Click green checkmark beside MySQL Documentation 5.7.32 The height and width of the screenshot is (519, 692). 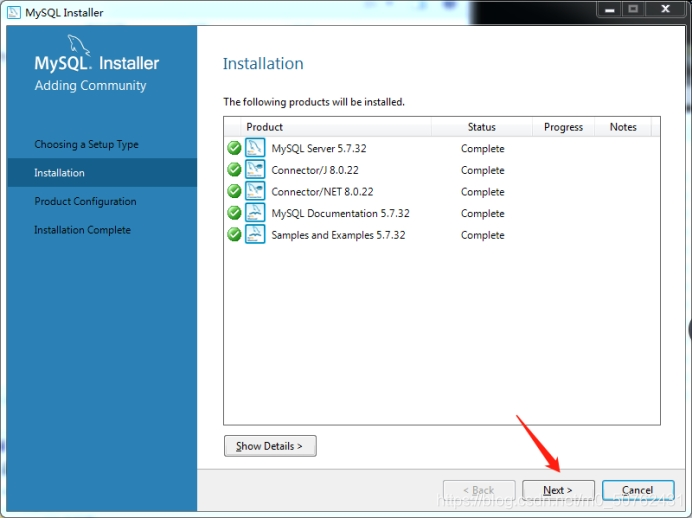point(234,213)
